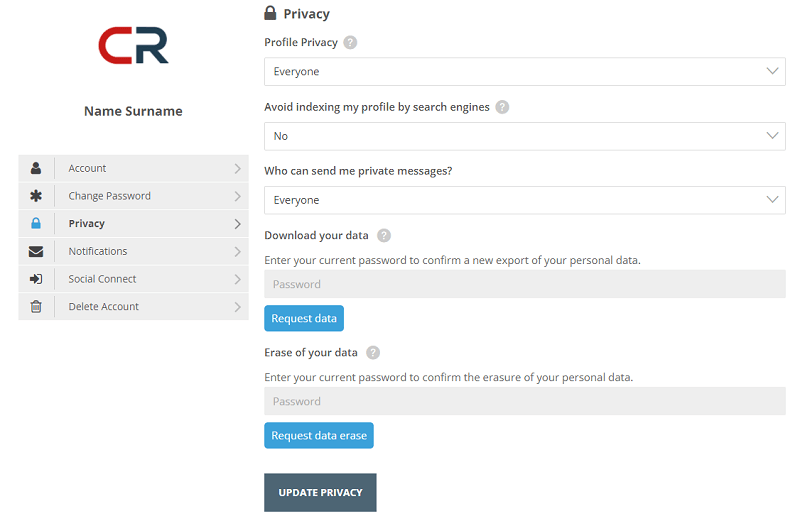This screenshot has height=516, width=800.
Task: Click help icon beside search engine indexing
Action: point(502,107)
